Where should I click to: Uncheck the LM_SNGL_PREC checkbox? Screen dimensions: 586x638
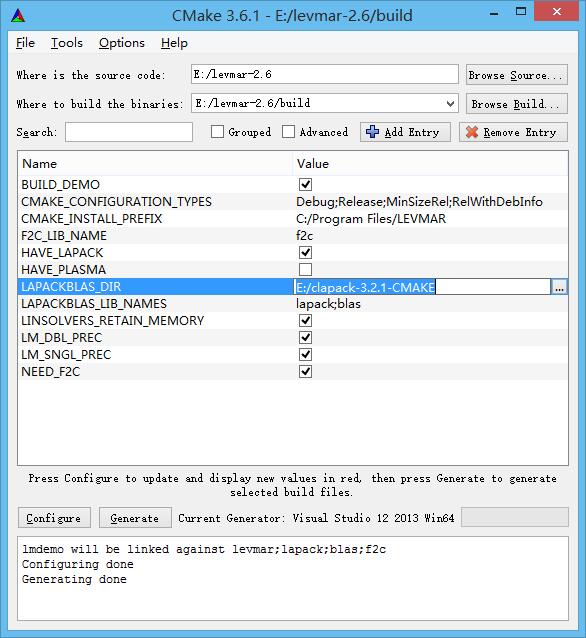[305, 354]
